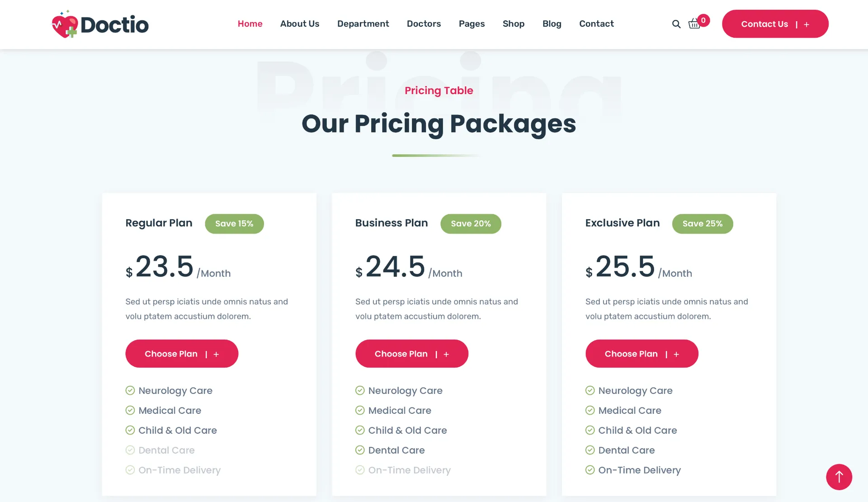Select Doctors in the navigation bar
868x502 pixels.
[x=424, y=24]
